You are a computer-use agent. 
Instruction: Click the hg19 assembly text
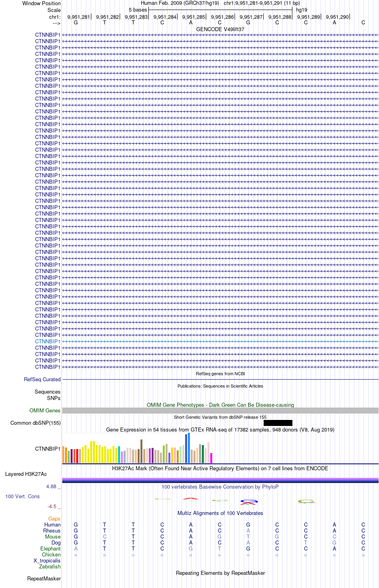click(302, 10)
